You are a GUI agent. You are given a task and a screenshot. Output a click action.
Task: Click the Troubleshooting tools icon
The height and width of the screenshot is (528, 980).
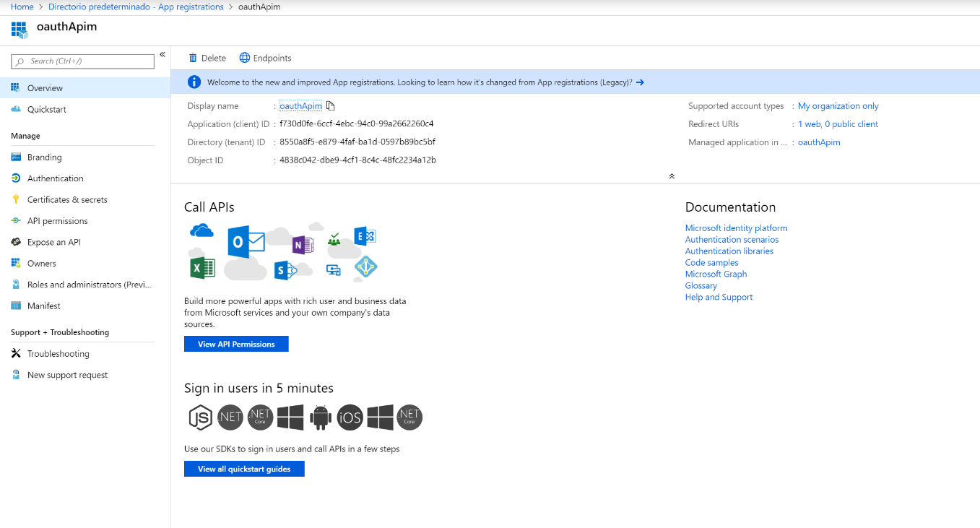pos(16,354)
